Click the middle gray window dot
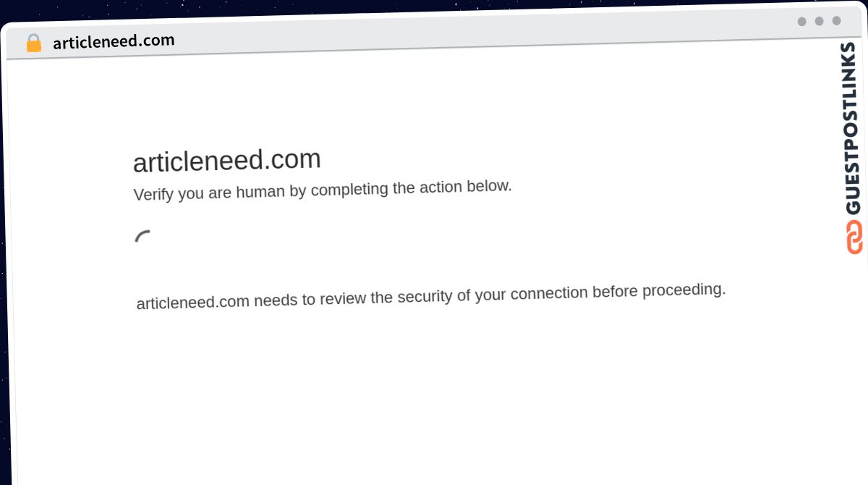Viewport: 868px width, 485px height. click(x=819, y=21)
